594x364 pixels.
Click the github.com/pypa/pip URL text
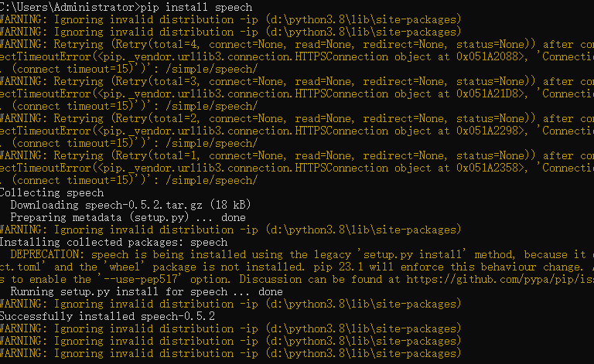point(500,279)
